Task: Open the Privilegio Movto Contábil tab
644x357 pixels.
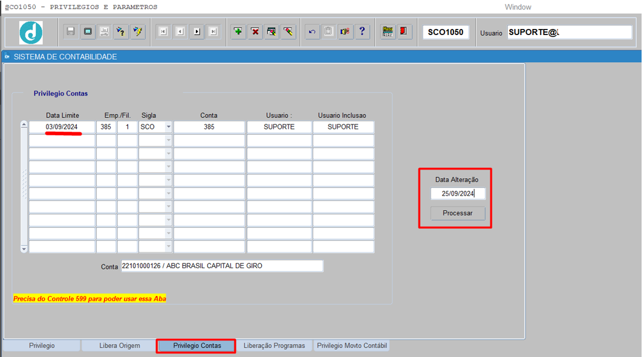Action: (352, 346)
